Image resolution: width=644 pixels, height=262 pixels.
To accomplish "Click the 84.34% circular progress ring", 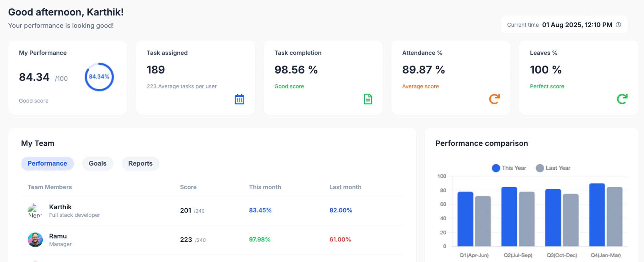I will 99,77.
